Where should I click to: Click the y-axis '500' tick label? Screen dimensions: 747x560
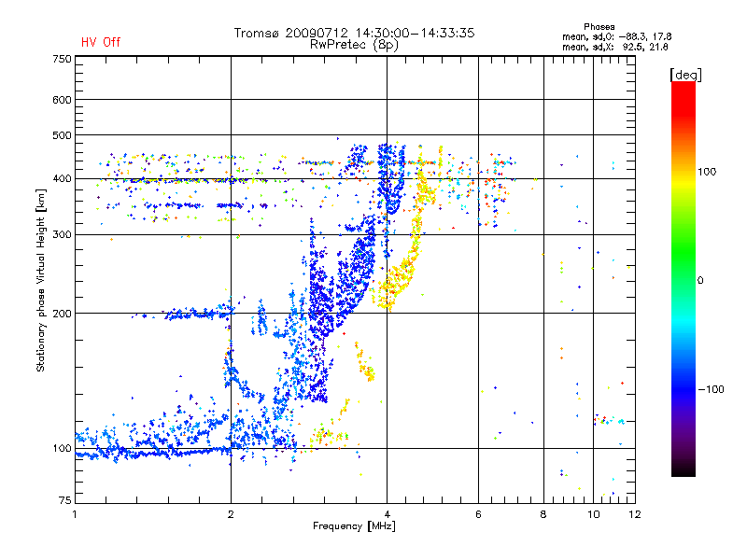(62, 135)
